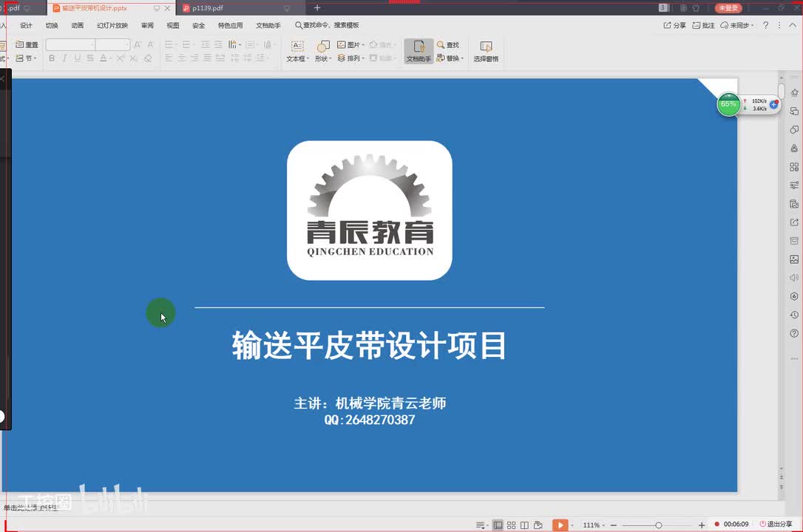Open the 形状 shapes gallery

tap(322, 51)
